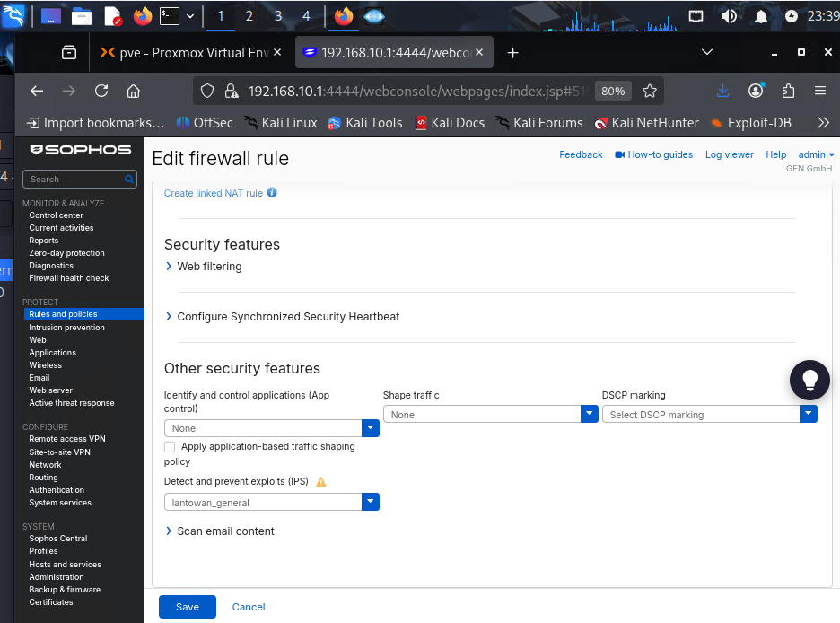Viewport: 840px width, 623px height.
Task: Reload the page with the refresh icon
Action: click(101, 91)
